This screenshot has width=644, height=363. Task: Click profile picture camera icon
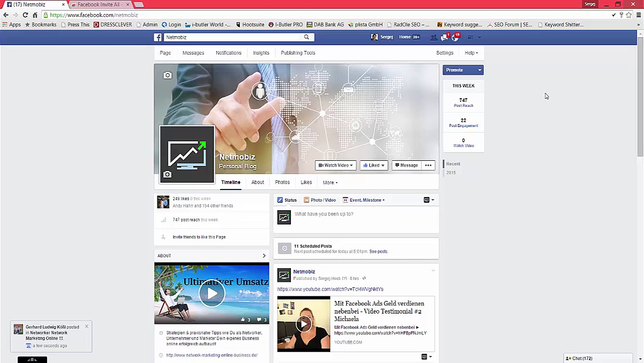[167, 175]
